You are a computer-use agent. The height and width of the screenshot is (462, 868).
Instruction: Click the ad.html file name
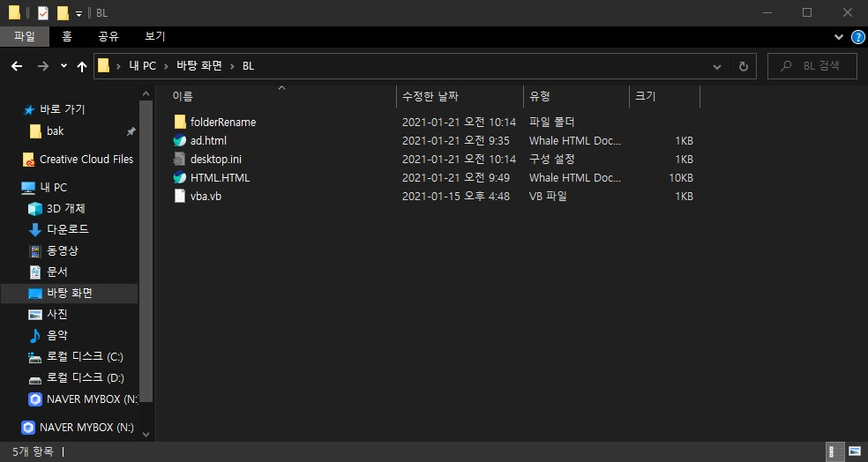click(209, 140)
